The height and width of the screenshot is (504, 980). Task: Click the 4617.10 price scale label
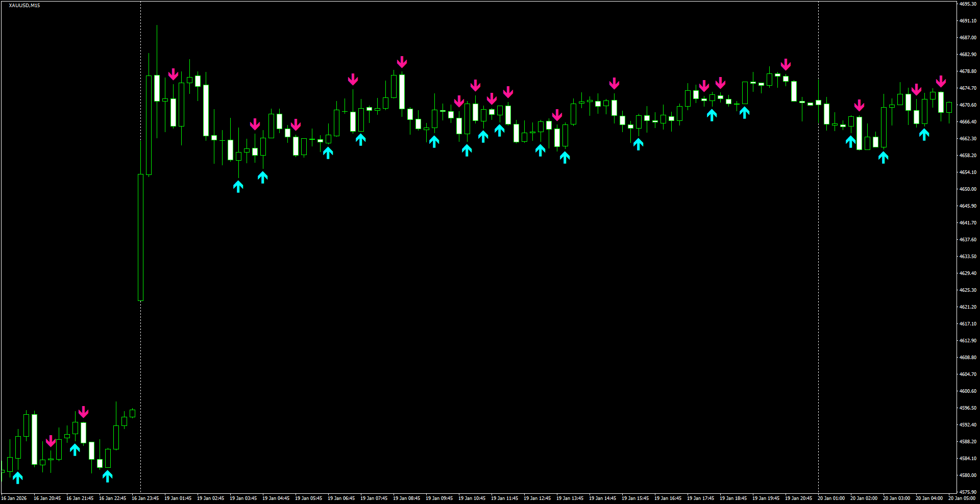coord(968,324)
